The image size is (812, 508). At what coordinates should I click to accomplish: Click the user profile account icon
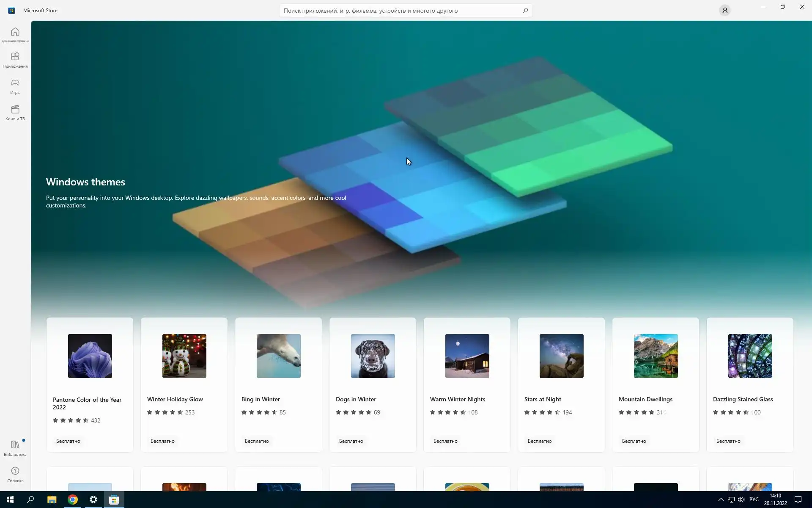725,10
